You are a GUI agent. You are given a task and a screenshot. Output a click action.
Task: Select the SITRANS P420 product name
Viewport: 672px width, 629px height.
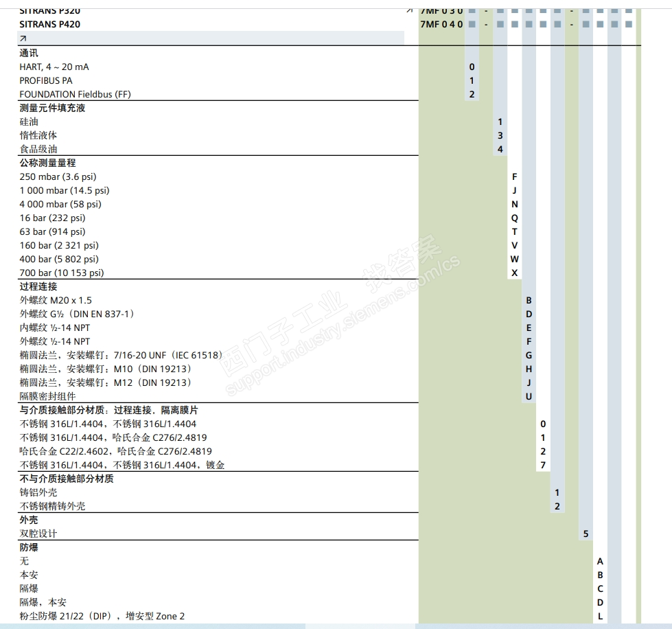coord(49,25)
